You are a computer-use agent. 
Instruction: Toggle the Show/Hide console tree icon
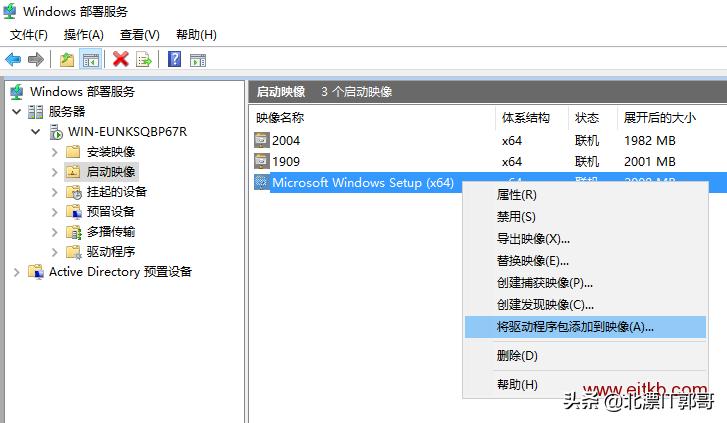90,60
